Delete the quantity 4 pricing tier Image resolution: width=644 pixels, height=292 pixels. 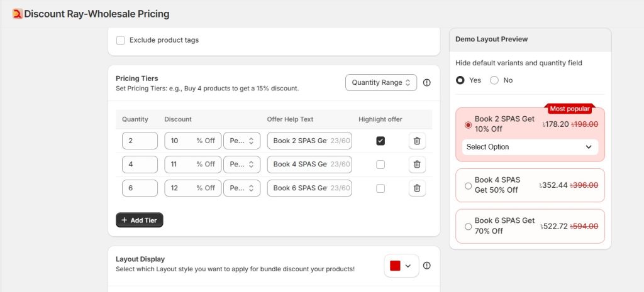[417, 165]
